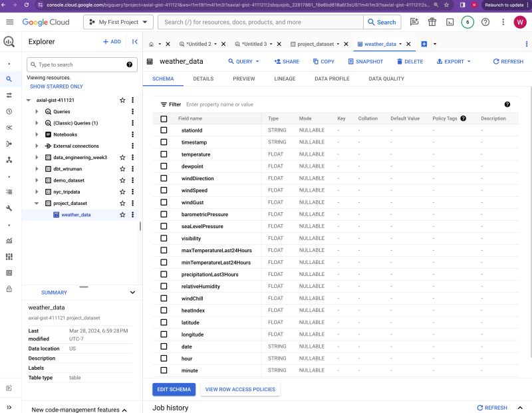Click the gift free trial icon

432,22
